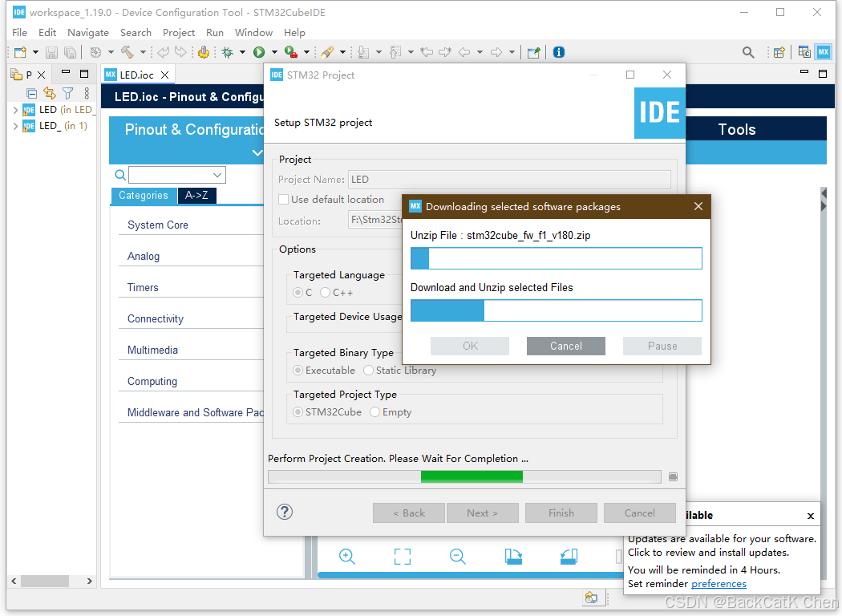This screenshot has height=616, width=842.
Task: Dismiss the updates available notification
Action: tap(810, 516)
